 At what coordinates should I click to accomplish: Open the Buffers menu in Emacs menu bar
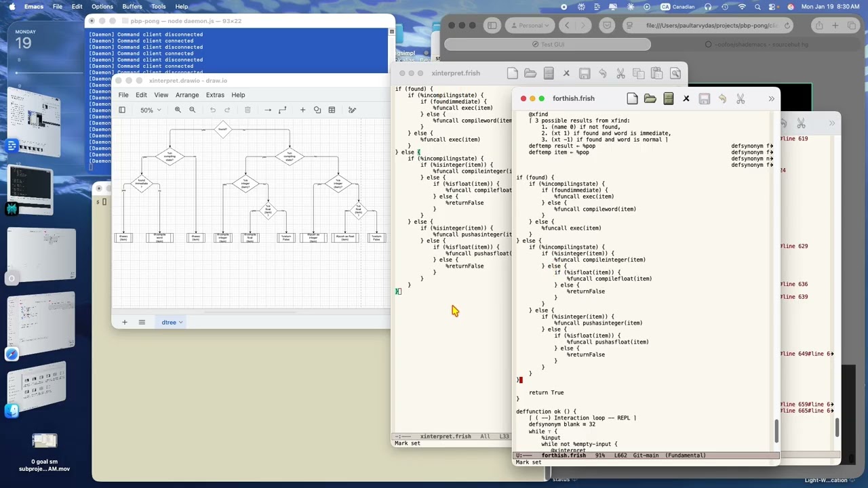[132, 6]
